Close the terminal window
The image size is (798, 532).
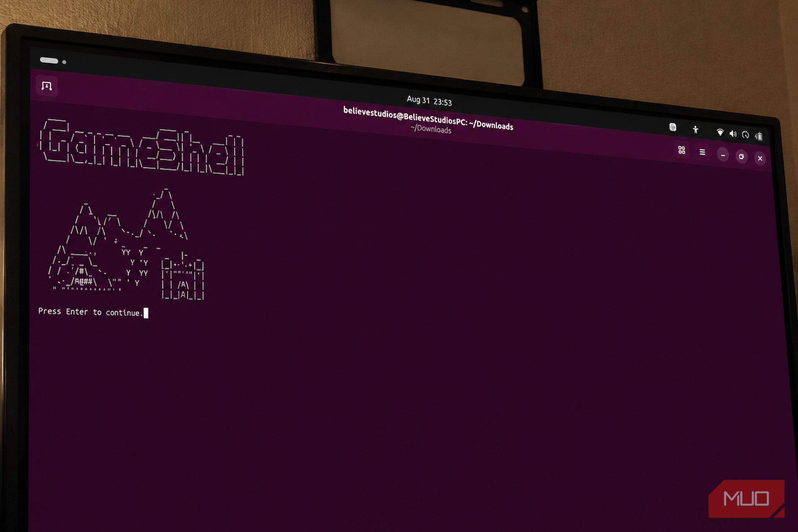click(760, 158)
